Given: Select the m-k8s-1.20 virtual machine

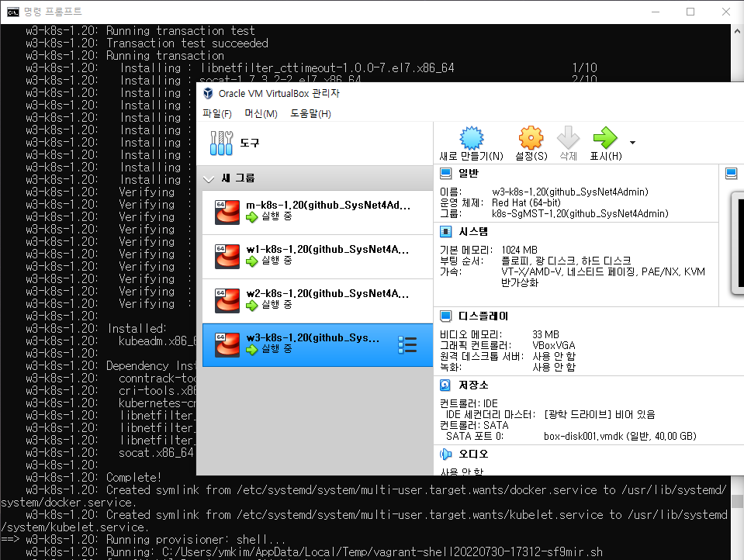Looking at the screenshot, I should click(x=317, y=213).
